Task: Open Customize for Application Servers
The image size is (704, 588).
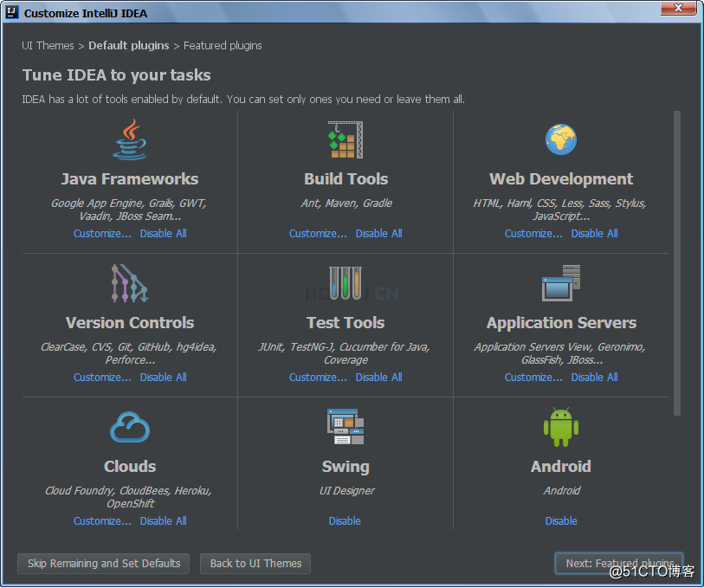Action: point(533,378)
